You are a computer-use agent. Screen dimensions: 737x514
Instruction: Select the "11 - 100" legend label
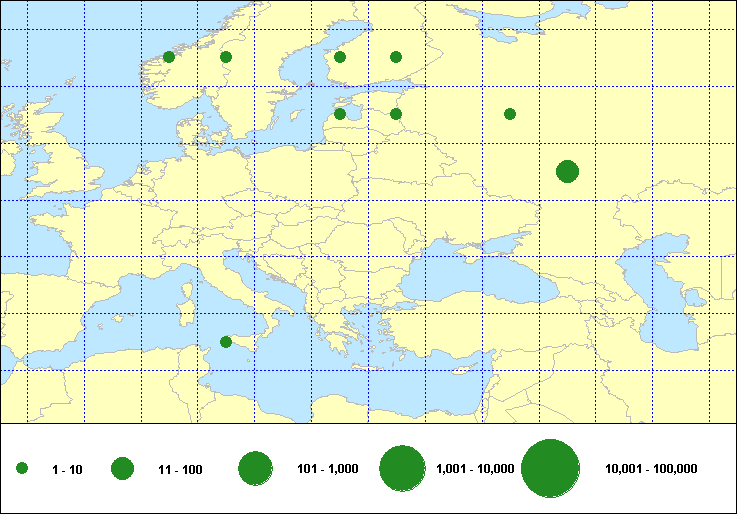[181, 469]
